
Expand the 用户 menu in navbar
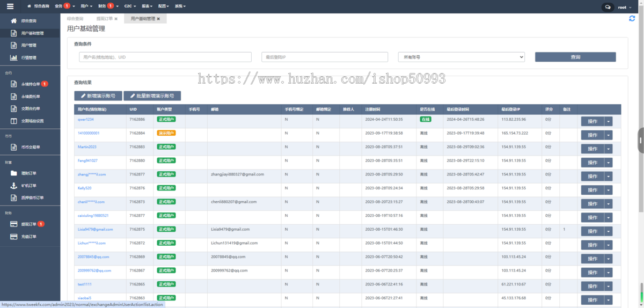click(x=86, y=6)
